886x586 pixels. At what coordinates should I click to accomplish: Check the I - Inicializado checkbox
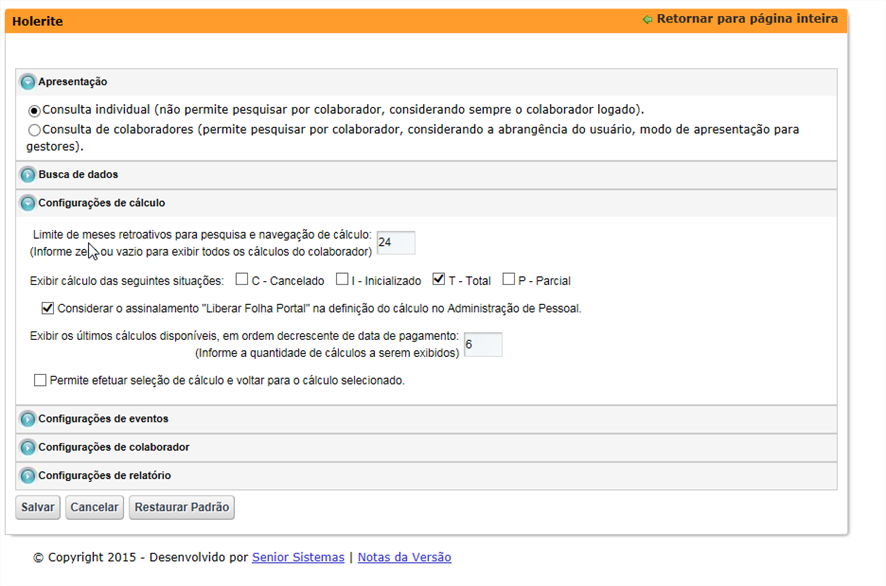(343, 280)
